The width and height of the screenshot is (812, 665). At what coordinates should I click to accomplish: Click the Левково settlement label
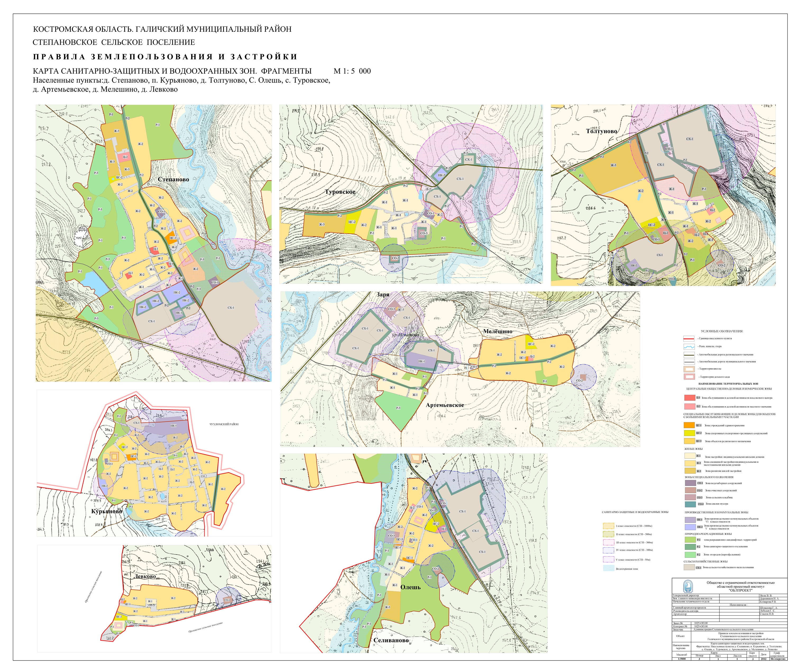145,576
